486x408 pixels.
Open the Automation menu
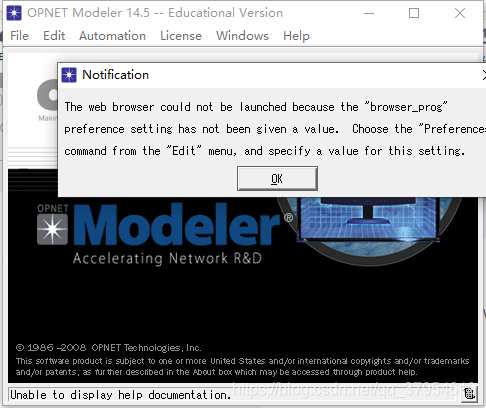coord(112,36)
